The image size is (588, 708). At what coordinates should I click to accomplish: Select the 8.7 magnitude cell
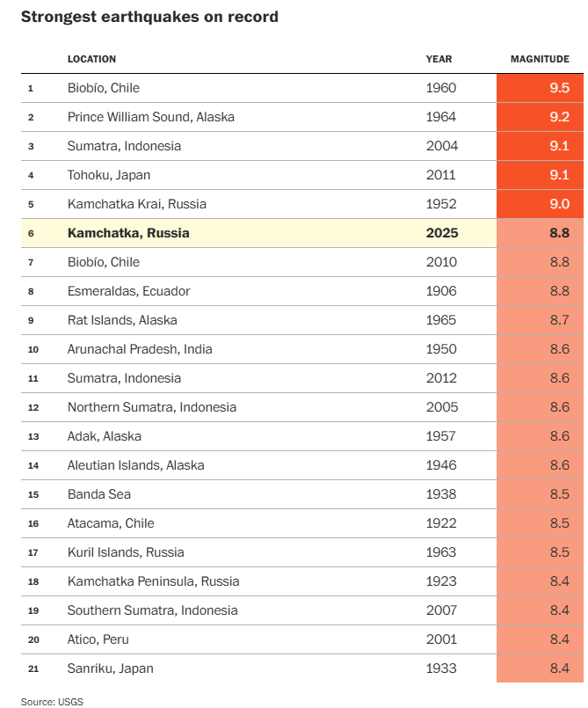[x=541, y=320]
